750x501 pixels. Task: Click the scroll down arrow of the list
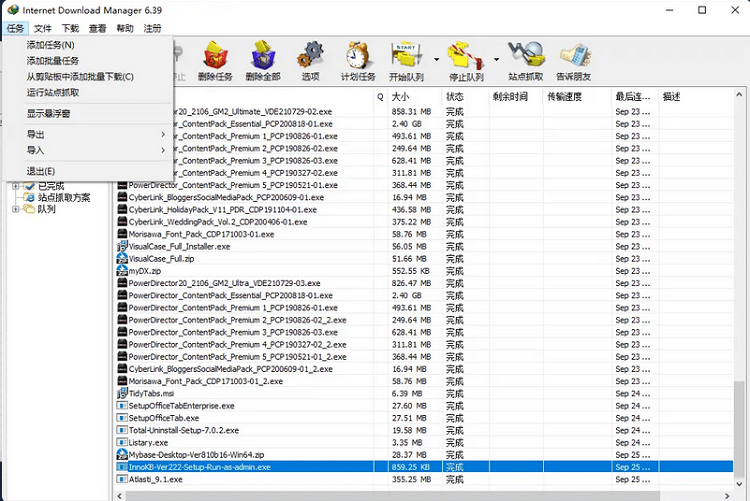click(739, 483)
